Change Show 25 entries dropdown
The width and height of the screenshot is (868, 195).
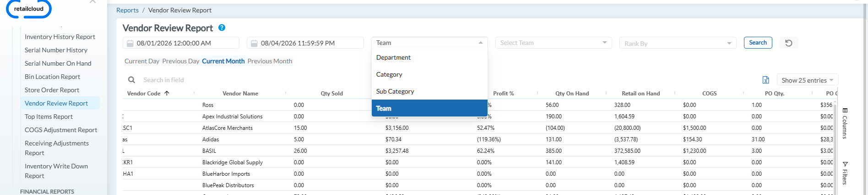pyautogui.click(x=808, y=80)
